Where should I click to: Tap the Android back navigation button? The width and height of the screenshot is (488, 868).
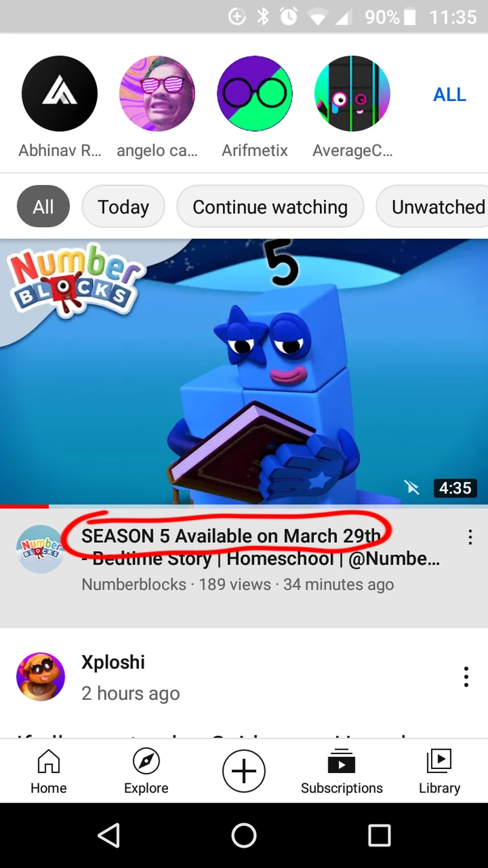coord(109,836)
